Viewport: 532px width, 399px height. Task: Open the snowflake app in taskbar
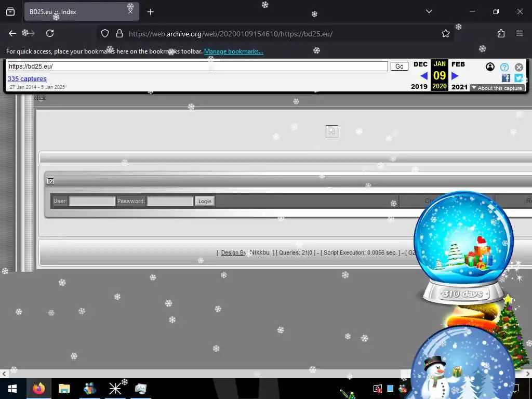pos(115,389)
